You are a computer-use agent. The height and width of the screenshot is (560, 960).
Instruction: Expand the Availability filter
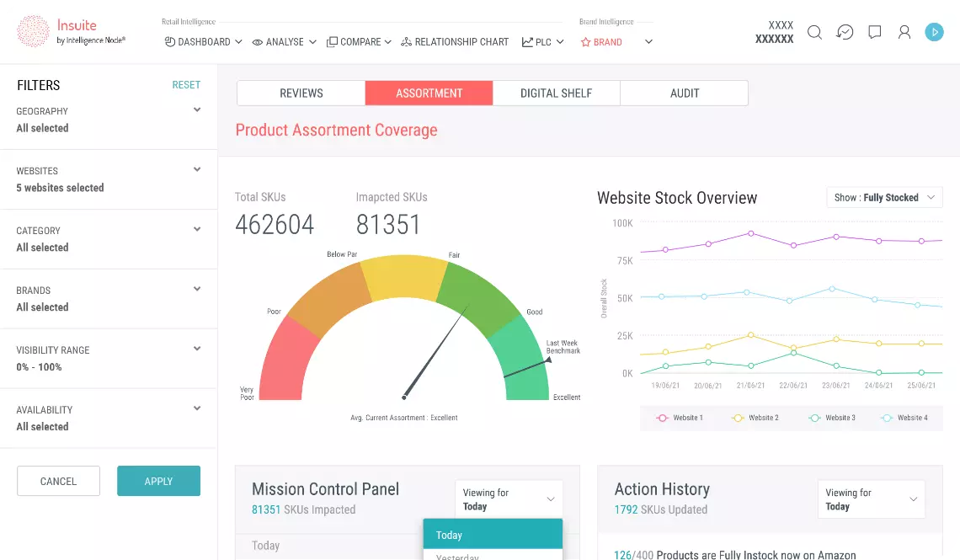(197, 408)
